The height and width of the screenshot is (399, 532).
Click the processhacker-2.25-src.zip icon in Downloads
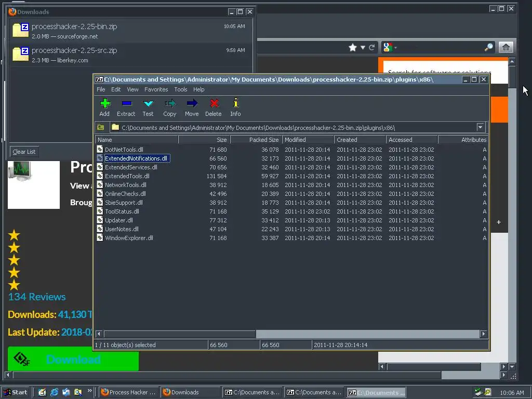tap(20, 54)
